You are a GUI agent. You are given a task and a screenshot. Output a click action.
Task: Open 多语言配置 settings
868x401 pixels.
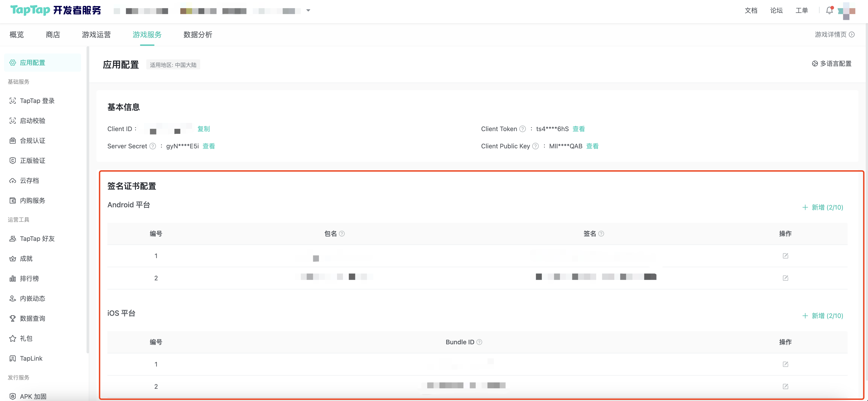point(832,64)
